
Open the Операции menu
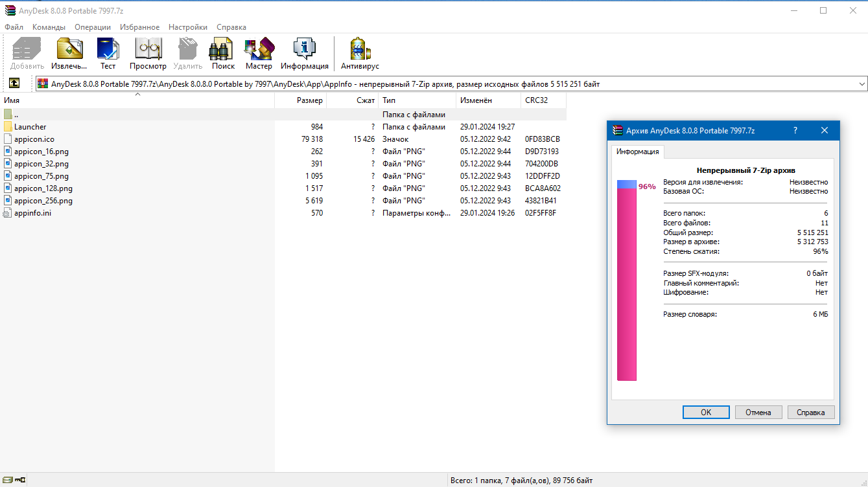pos(92,27)
